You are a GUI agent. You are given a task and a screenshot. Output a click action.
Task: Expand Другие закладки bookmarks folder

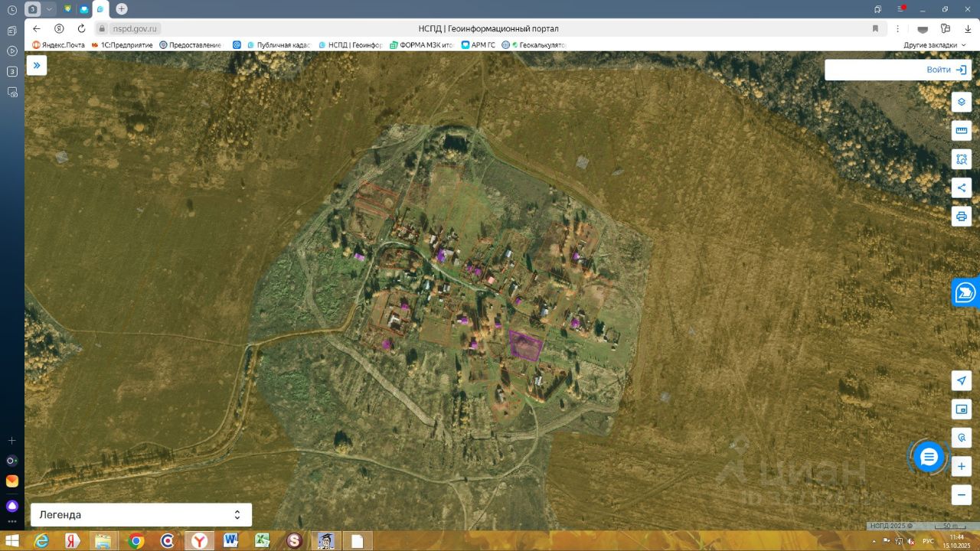(x=936, y=45)
